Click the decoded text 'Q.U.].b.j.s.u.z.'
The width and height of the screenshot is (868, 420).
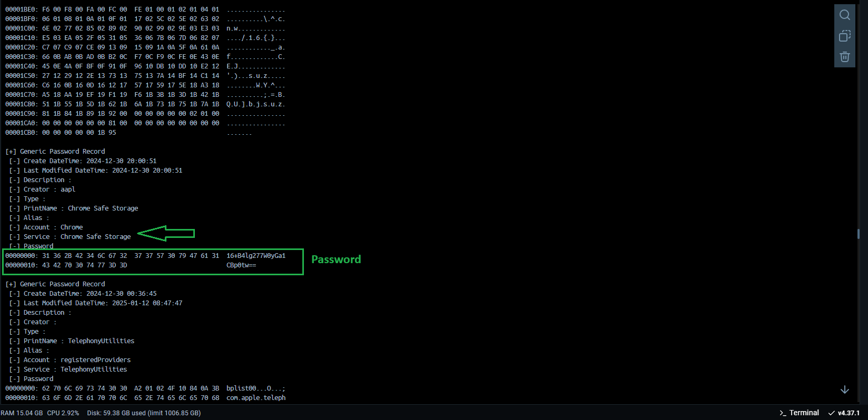tap(256, 104)
